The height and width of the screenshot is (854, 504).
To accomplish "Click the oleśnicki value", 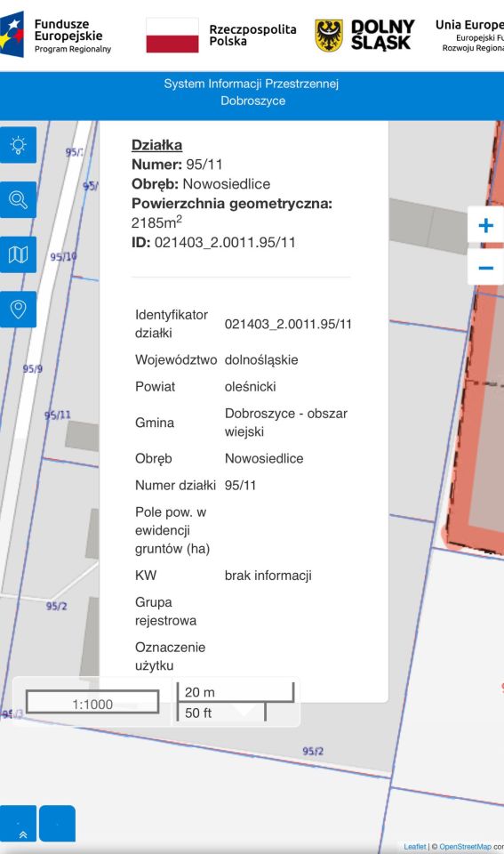I will (x=251, y=387).
